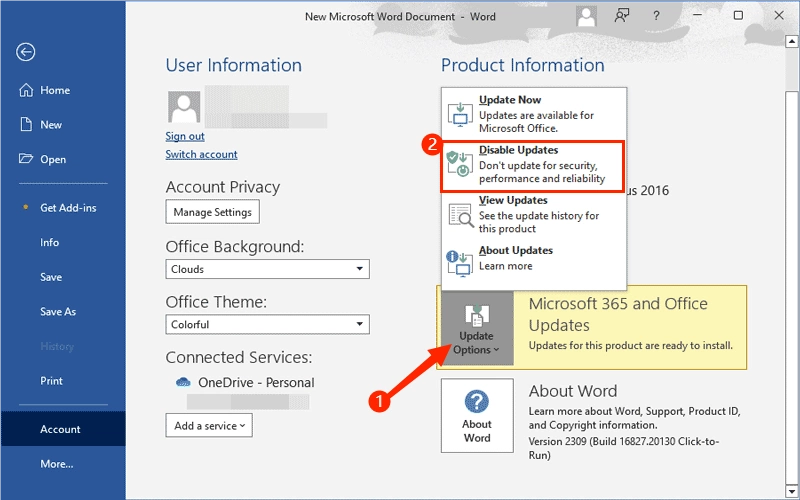The height and width of the screenshot is (500, 800).
Task: Choose About Updates from the menu
Action: (534, 261)
